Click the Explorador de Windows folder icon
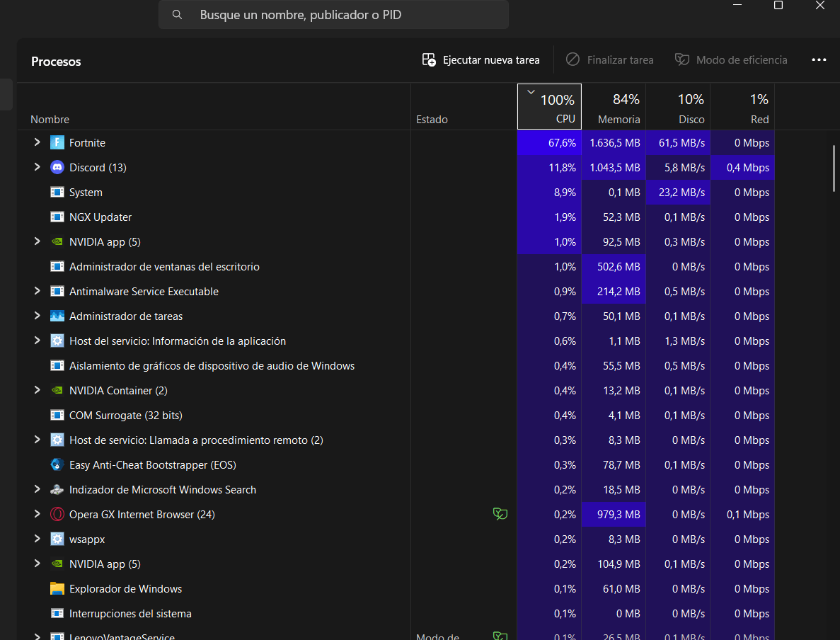The image size is (840, 640). 57,588
